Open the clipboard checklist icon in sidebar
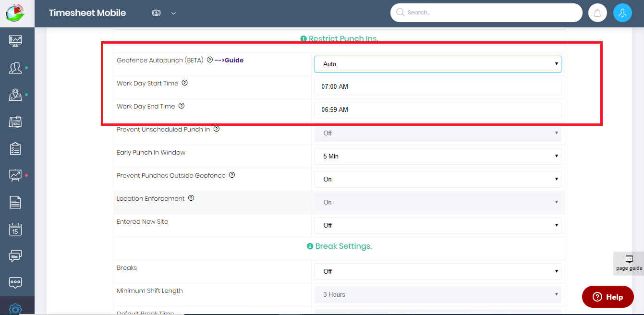The height and width of the screenshot is (315, 644). pyautogui.click(x=15, y=149)
